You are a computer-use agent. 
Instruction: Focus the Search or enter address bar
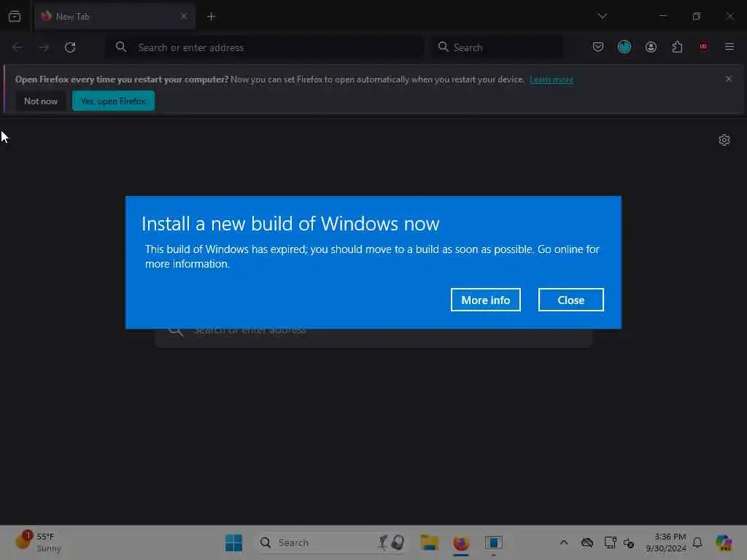click(x=264, y=47)
